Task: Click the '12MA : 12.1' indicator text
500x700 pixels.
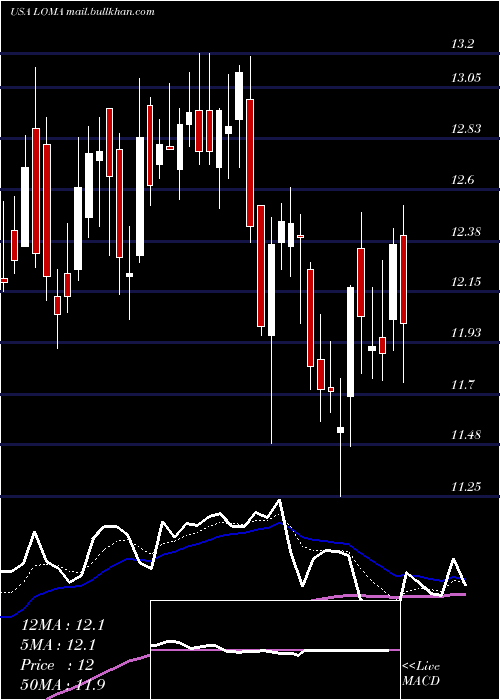Action: pyautogui.click(x=63, y=625)
